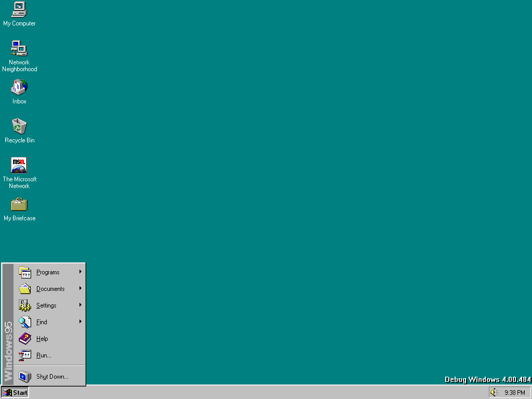Expand the Documents submenu arrow
The width and height of the screenshot is (532, 399).
[x=81, y=288]
